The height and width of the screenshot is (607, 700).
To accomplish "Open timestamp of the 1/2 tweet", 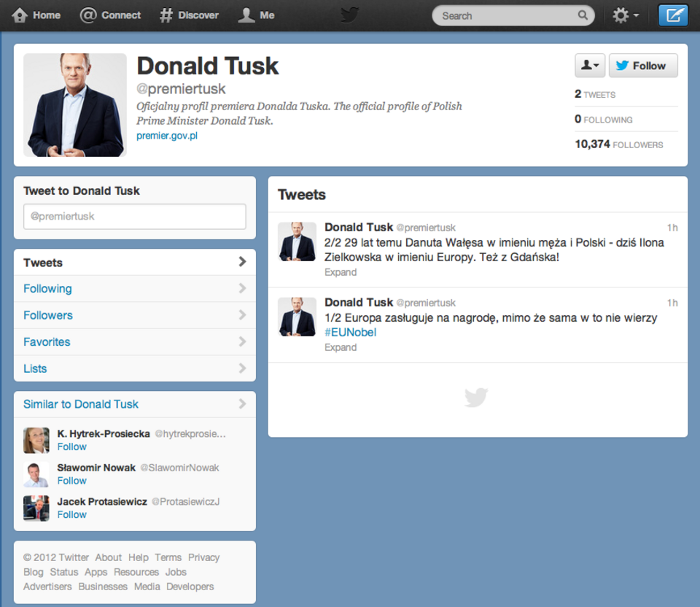I will click(x=672, y=303).
